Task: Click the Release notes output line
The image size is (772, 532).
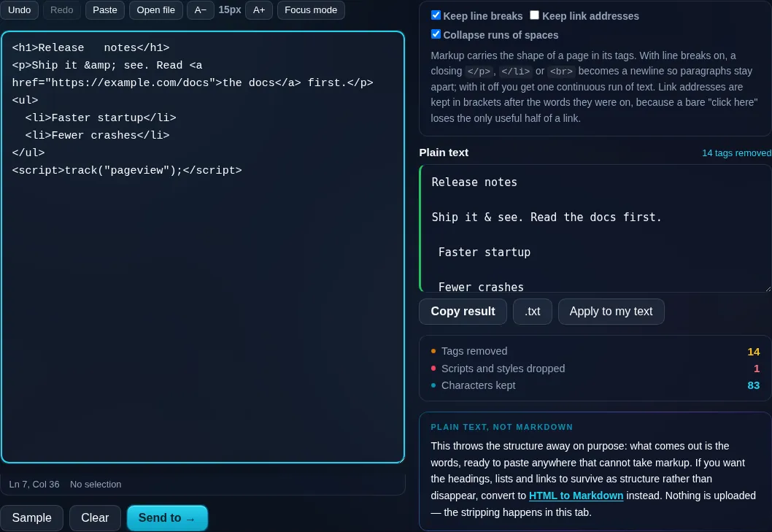Action: coord(474,182)
